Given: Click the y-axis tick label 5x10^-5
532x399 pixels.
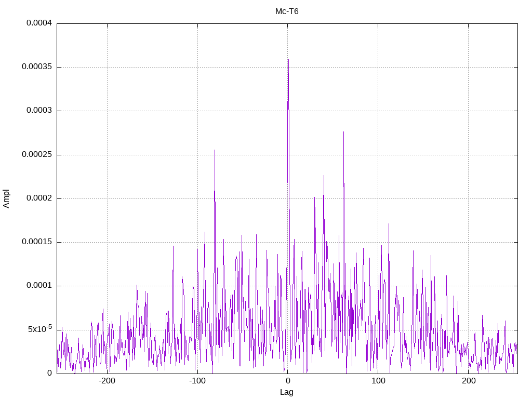Looking at the screenshot, I should click(40, 329).
